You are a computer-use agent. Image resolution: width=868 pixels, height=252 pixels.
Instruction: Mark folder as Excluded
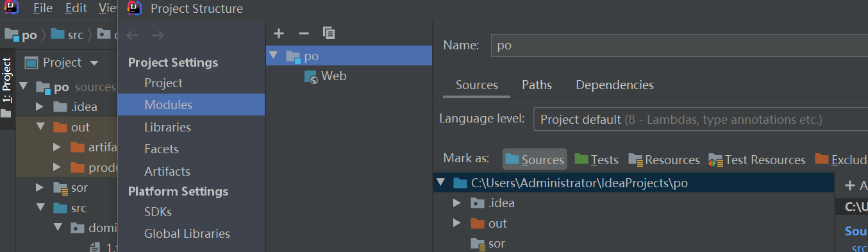841,159
